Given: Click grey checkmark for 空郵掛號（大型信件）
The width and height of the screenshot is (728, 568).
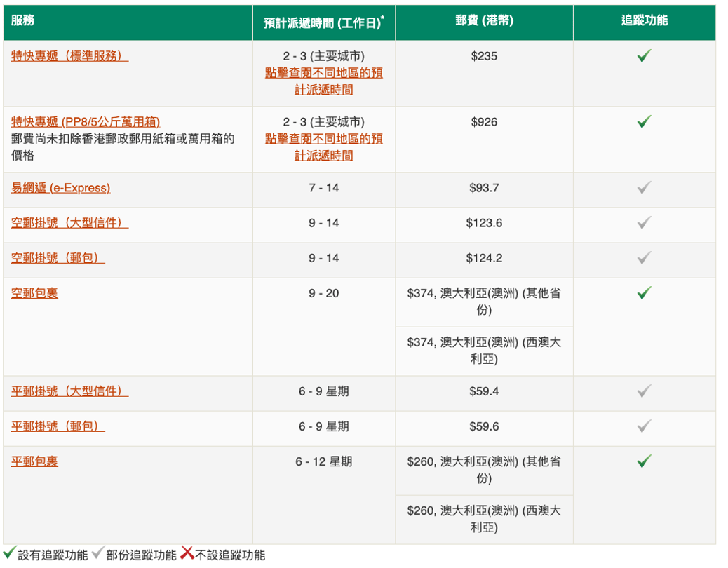Looking at the screenshot, I should point(644,223).
